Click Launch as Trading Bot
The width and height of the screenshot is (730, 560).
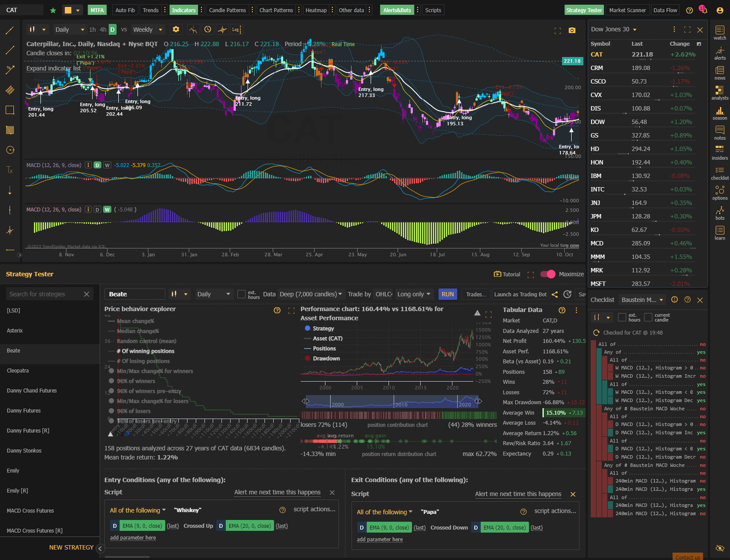pos(520,294)
